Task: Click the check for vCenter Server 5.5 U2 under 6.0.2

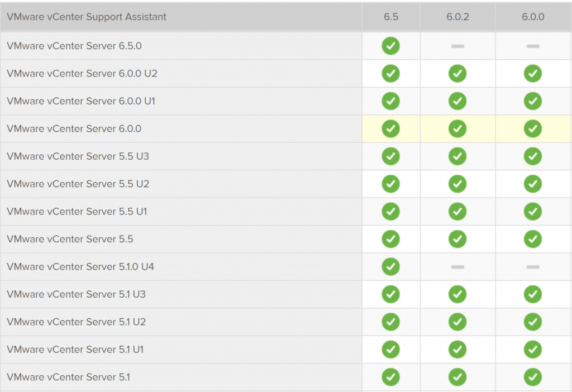Action: tap(457, 184)
